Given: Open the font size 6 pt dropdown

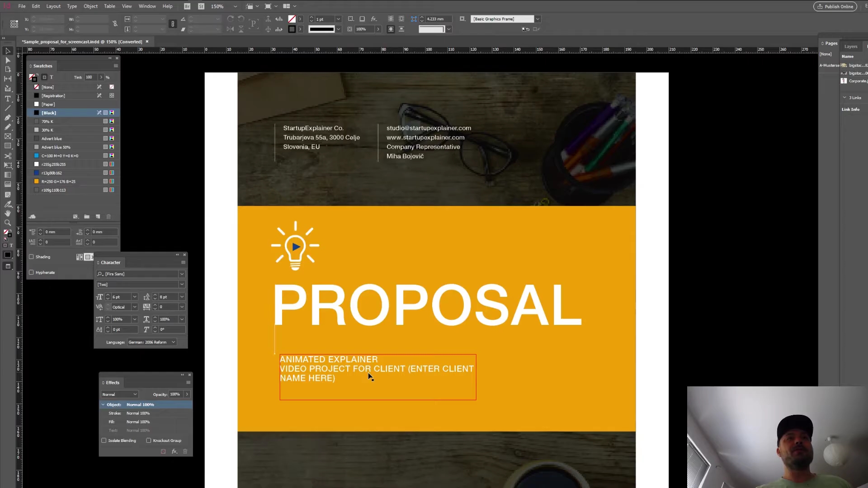Looking at the screenshot, I should [x=134, y=297].
